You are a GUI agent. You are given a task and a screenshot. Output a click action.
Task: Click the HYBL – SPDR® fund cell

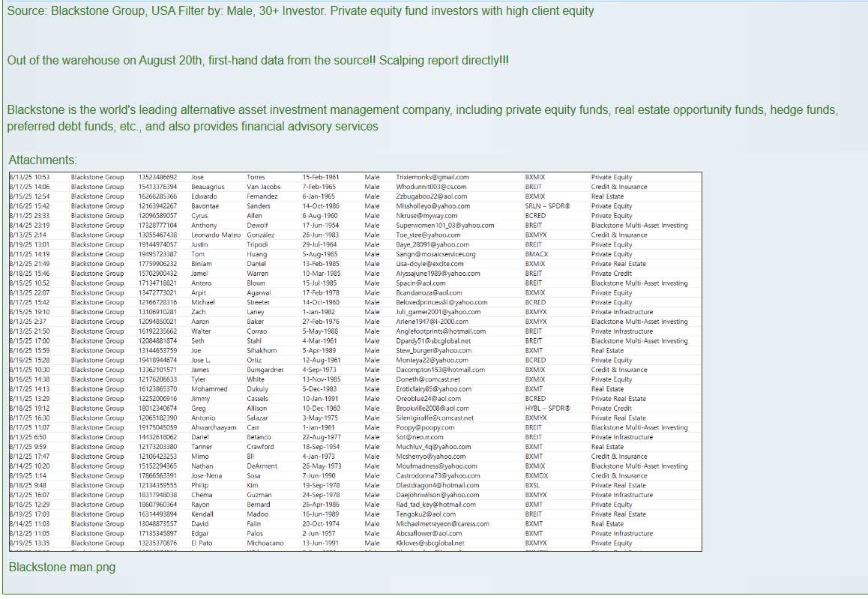click(x=547, y=409)
